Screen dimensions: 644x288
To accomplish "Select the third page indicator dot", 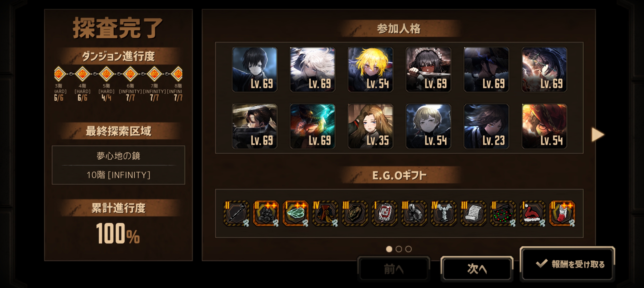I will click(x=408, y=249).
